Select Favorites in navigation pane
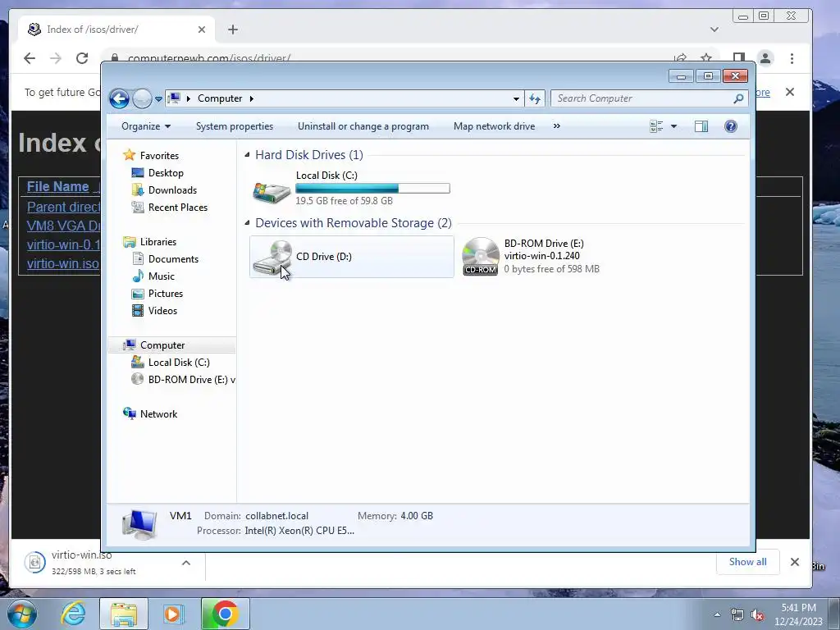840x630 pixels. [159, 156]
